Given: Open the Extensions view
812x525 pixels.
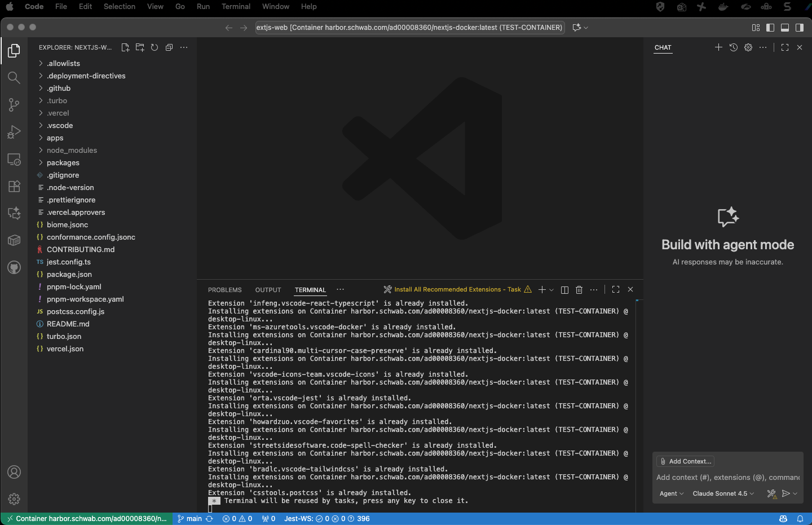Looking at the screenshot, I should click(x=14, y=186).
